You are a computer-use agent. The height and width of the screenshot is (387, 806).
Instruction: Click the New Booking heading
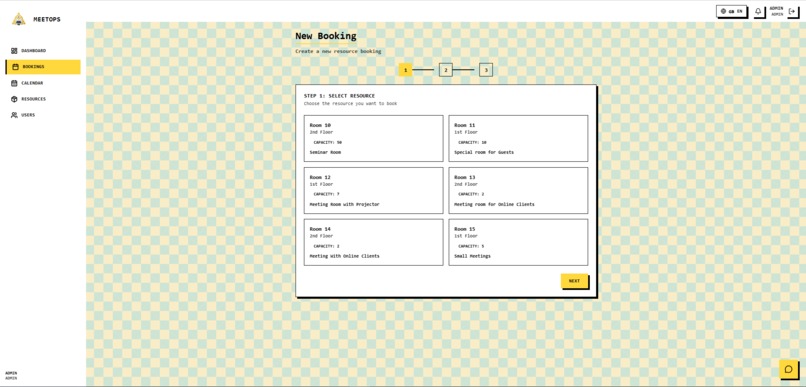(x=325, y=36)
